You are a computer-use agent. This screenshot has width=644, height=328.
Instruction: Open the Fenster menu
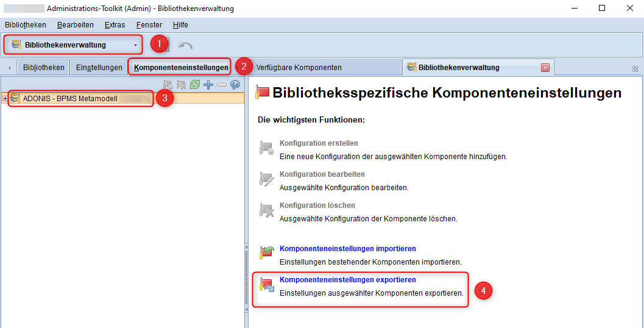click(149, 24)
